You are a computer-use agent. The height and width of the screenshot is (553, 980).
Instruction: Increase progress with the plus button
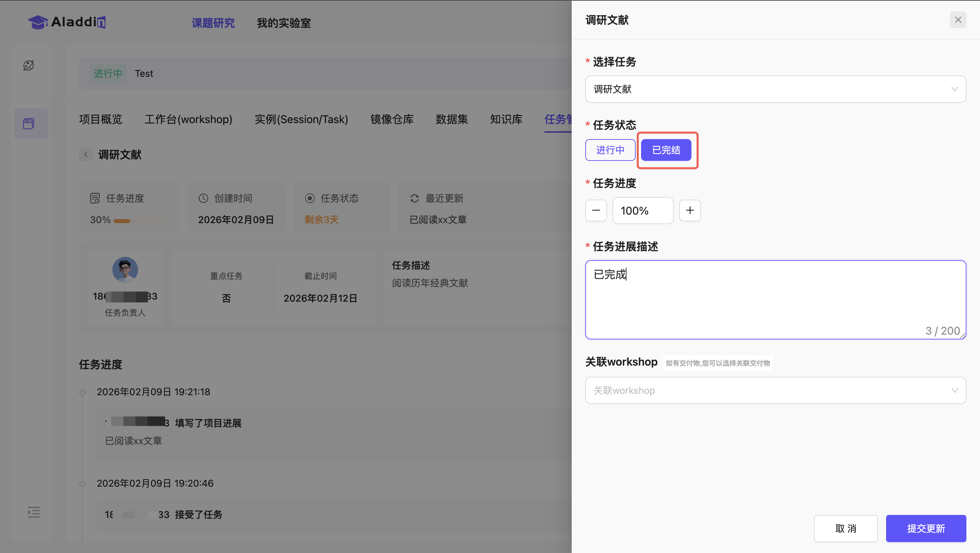(x=690, y=210)
